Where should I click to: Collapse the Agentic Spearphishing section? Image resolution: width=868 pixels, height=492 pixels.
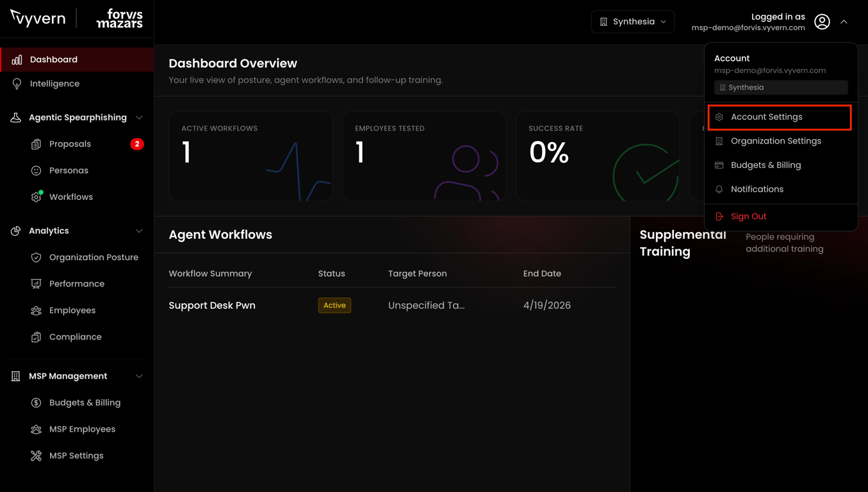(x=139, y=118)
